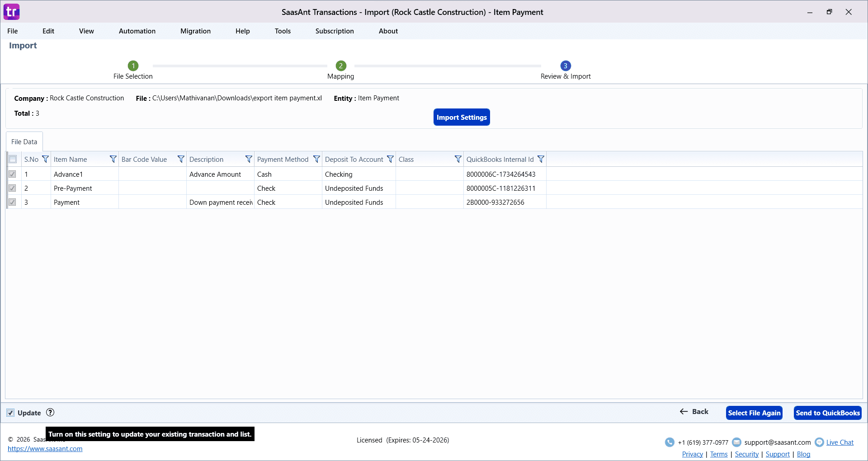Image resolution: width=868 pixels, height=461 pixels.
Task: Click the Live Chat bubble icon
Action: 819,442
